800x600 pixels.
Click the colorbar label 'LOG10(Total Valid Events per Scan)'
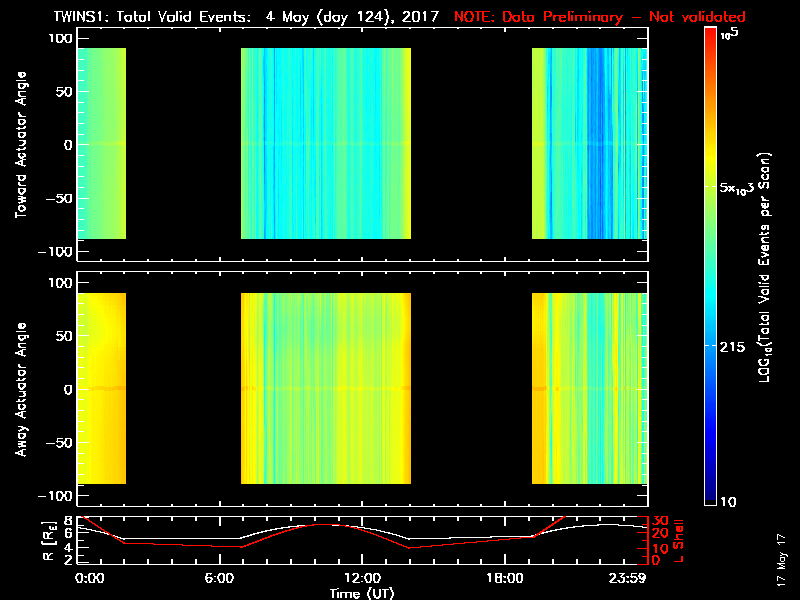coord(765,267)
